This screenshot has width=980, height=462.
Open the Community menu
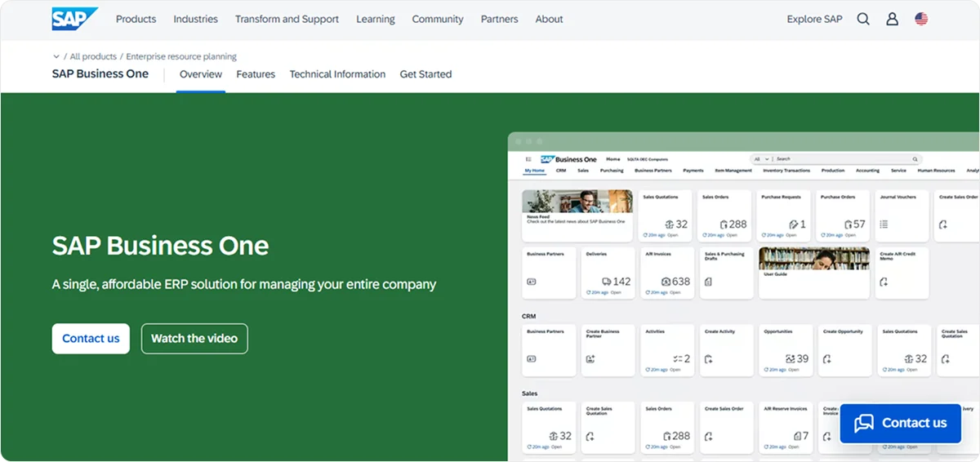[438, 19]
